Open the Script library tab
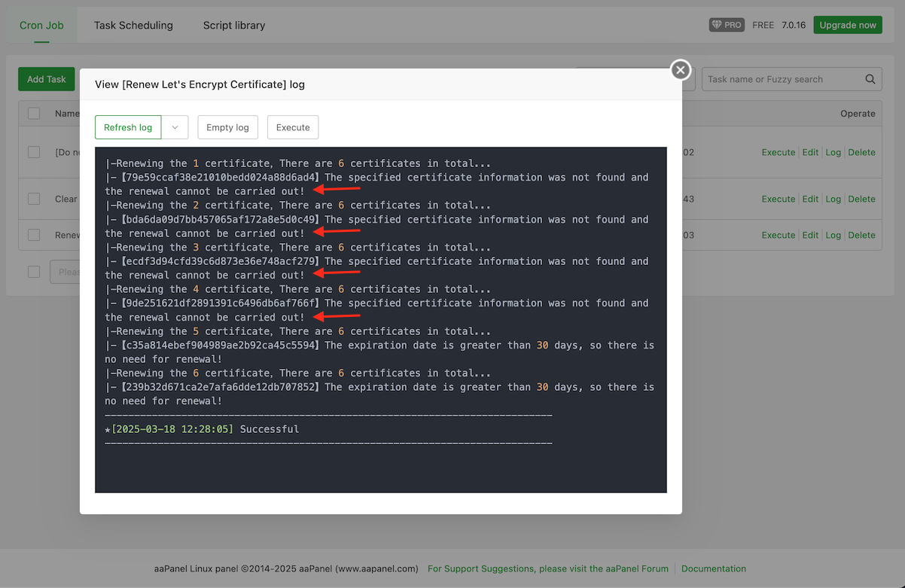This screenshot has height=588, width=905. tap(234, 25)
